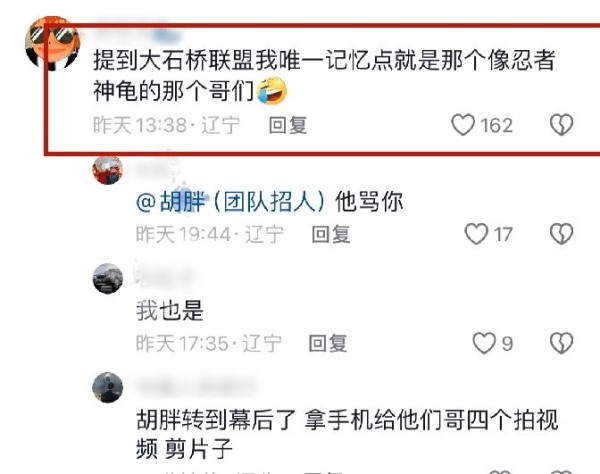The width and height of the screenshot is (600, 474).
Task: Reply to the 13:38 top comment
Action: tap(288, 125)
